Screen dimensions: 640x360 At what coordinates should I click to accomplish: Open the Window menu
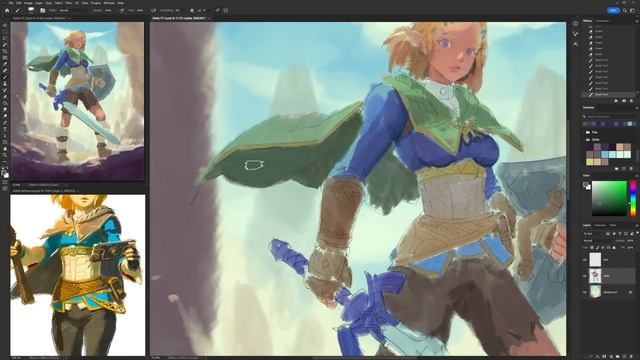109,3
